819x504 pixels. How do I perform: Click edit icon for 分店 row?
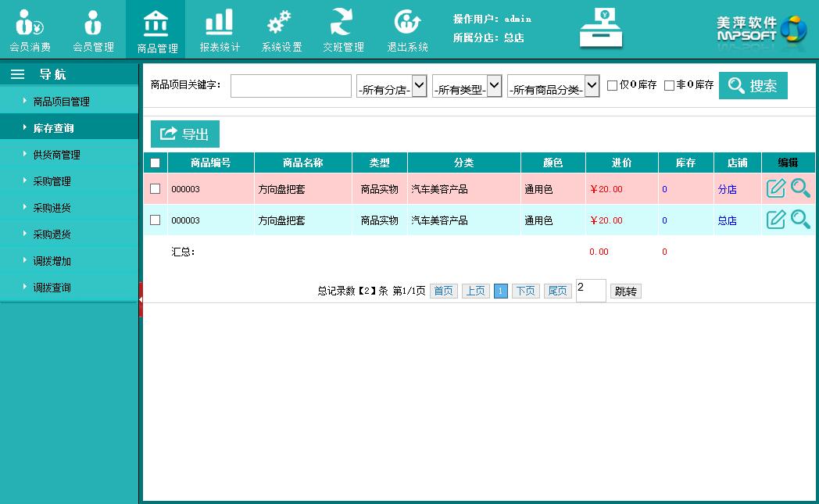tap(775, 188)
